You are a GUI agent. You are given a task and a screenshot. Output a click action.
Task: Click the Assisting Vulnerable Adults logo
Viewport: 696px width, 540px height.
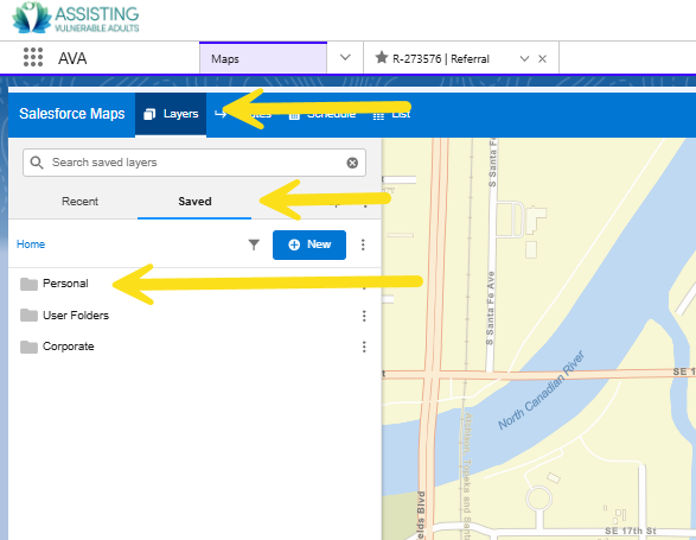[75, 18]
